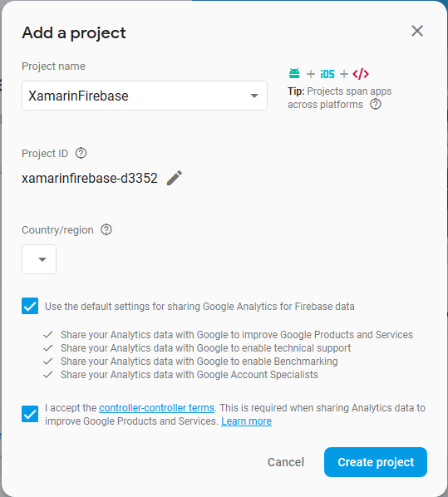Click the Create project button
The width and height of the screenshot is (448, 497).
376,462
